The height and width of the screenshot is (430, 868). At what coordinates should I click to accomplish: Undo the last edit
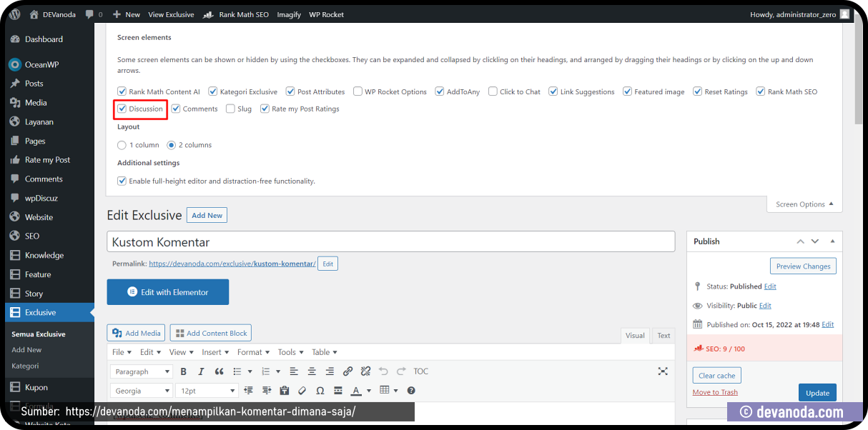point(383,371)
